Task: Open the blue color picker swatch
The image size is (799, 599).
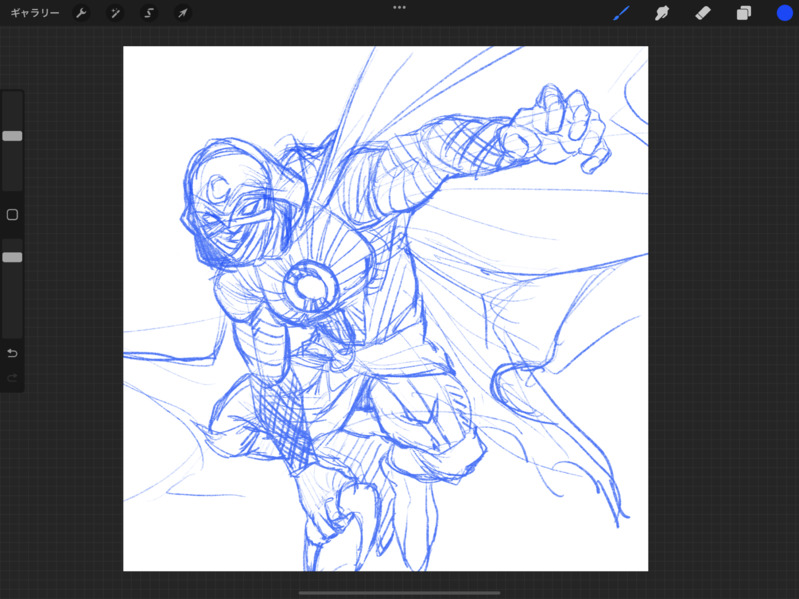Action: (x=785, y=13)
